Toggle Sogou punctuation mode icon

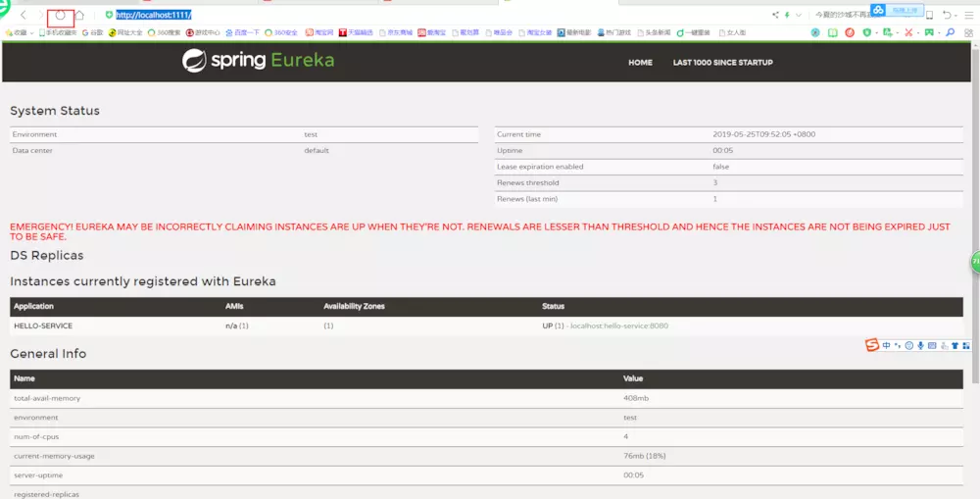898,345
